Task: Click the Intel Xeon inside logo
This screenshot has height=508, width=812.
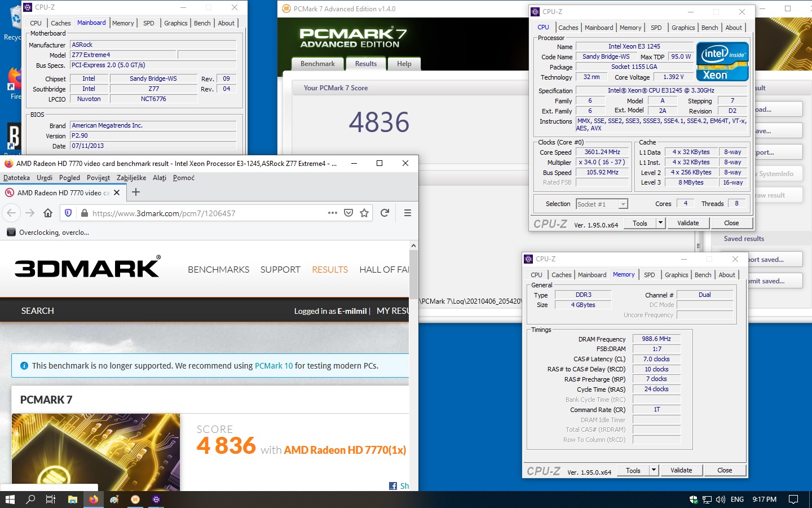Action: click(x=722, y=62)
